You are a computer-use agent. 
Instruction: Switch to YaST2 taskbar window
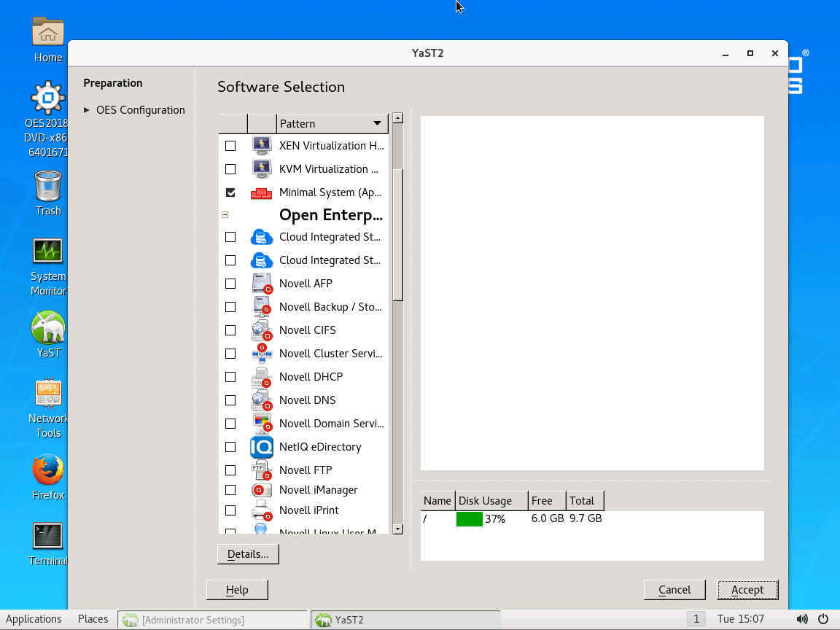405,620
